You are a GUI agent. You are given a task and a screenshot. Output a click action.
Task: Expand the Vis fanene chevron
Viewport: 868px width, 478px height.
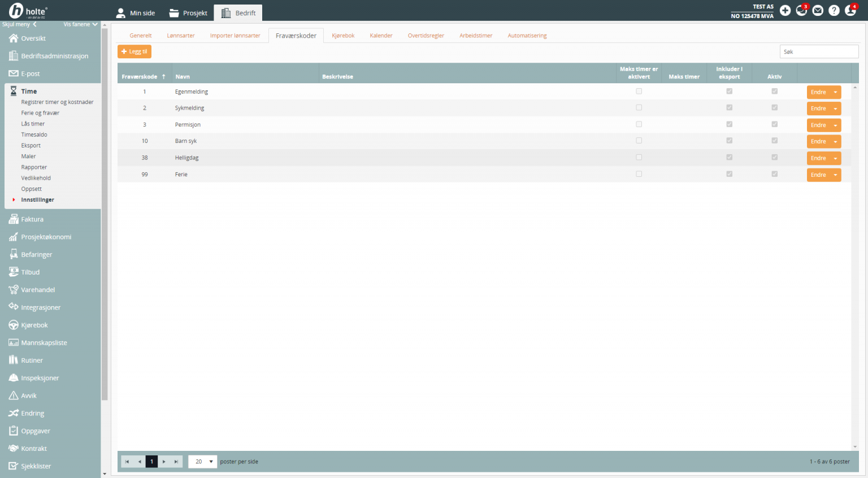point(95,24)
